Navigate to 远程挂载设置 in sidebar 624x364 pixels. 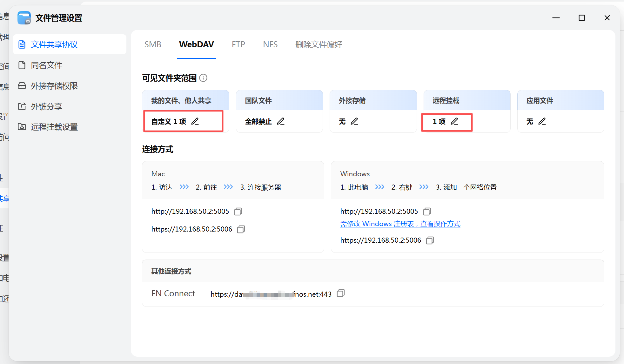tap(54, 127)
